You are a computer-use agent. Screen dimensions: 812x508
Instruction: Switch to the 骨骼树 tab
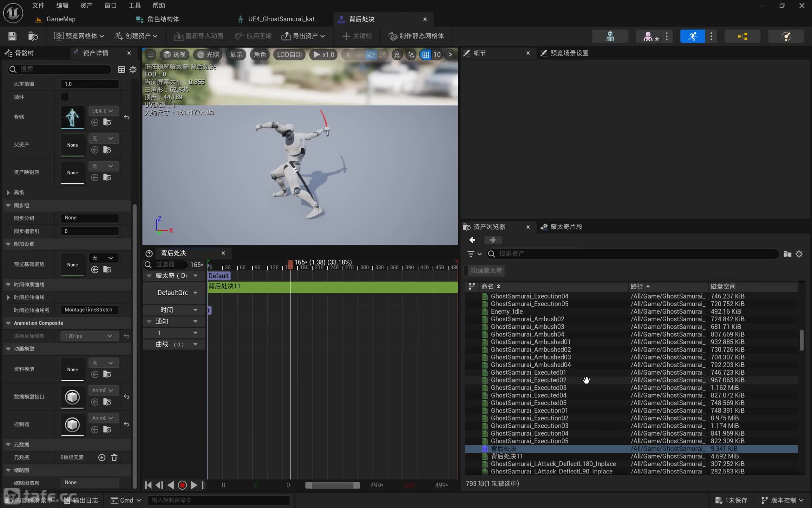[x=19, y=53]
